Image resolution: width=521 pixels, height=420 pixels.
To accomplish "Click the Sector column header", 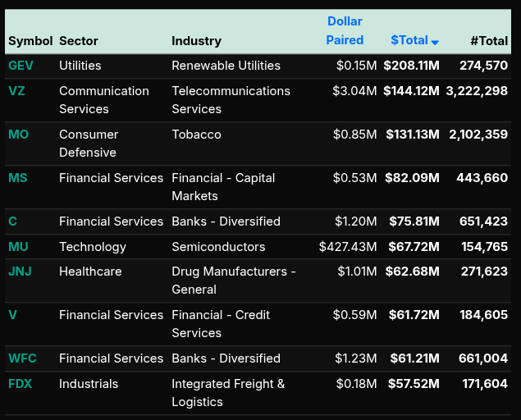I will (78, 40).
